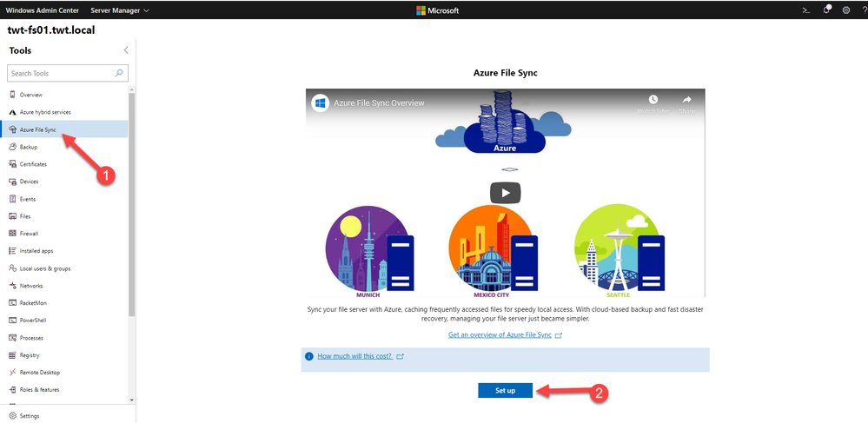Select the Firewall tool icon
The height and width of the screenshot is (423, 868).
(12, 233)
